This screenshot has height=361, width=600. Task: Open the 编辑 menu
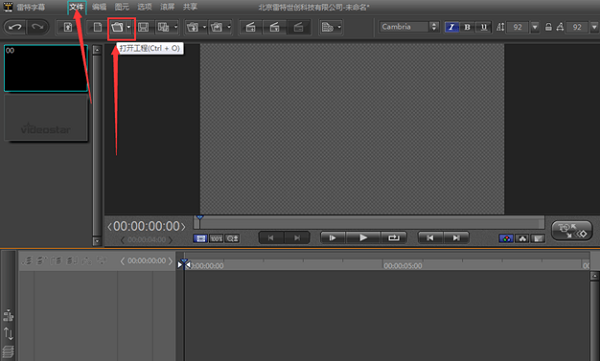click(99, 7)
